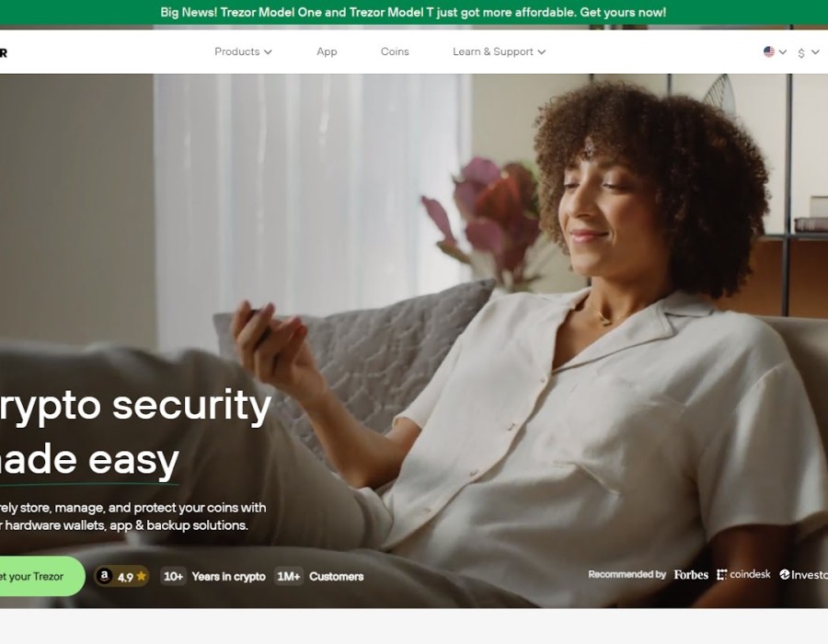
Task: Click the 10+ Years in crypto badge
Action: (x=213, y=577)
